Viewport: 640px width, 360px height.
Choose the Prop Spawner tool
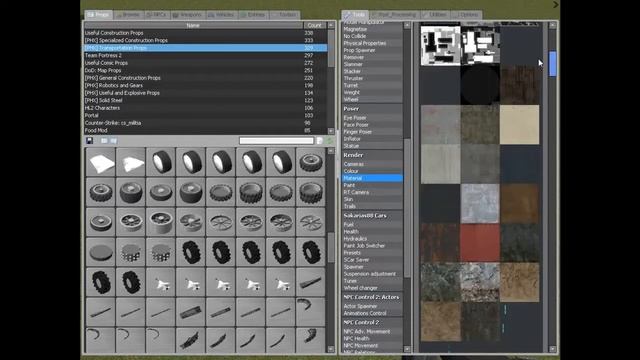click(372, 50)
